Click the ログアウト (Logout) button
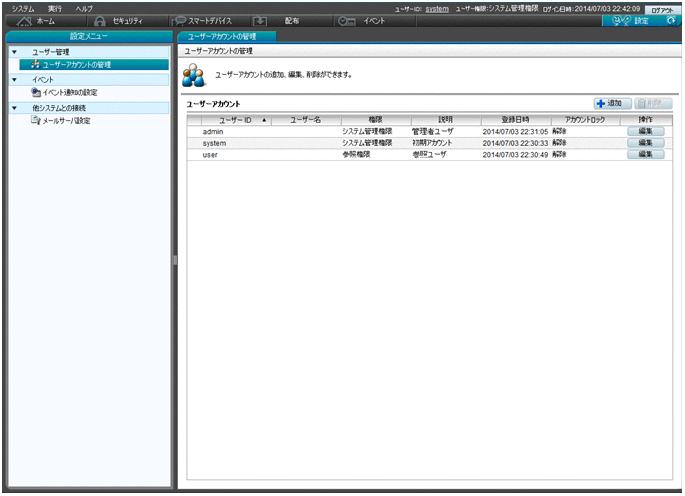This screenshot has height=496, width=685. tap(662, 9)
